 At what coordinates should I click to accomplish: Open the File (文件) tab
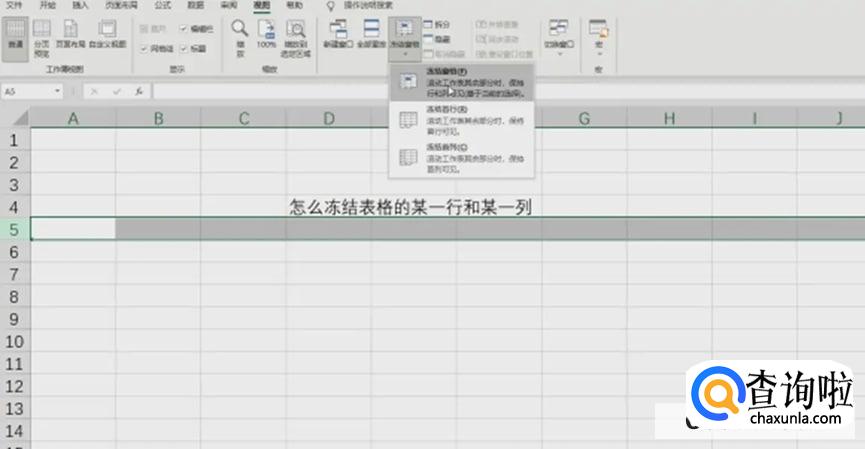click(x=14, y=5)
